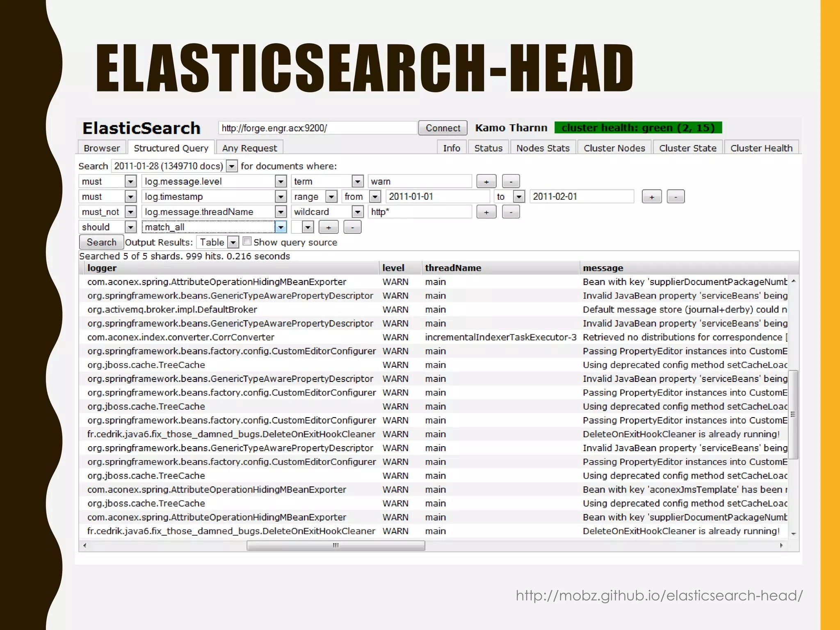Open the 'wildcard' operator dropdown

click(x=358, y=212)
